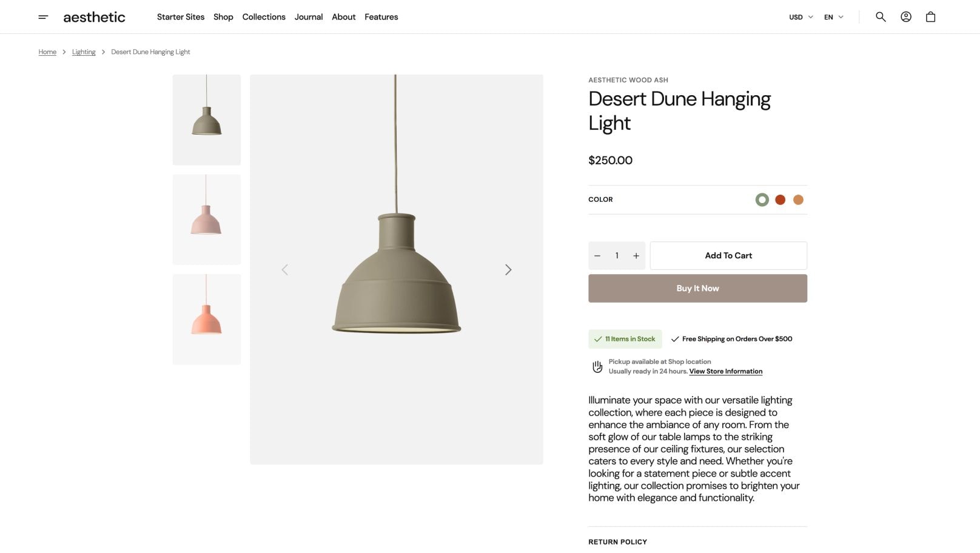Open the Collections menu item

pyautogui.click(x=264, y=17)
